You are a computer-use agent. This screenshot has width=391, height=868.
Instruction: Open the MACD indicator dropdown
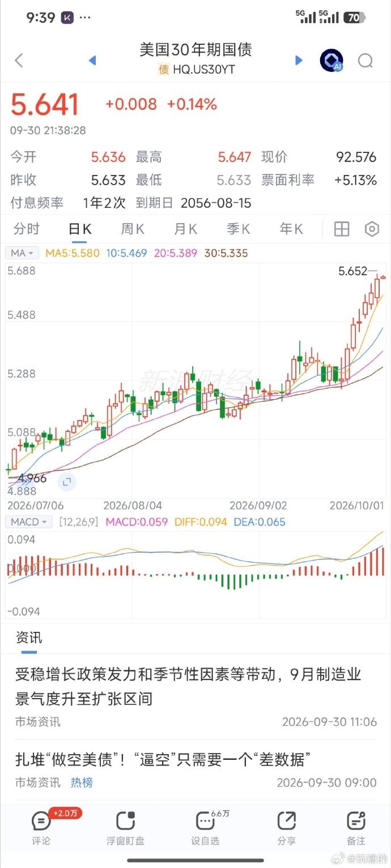coord(29,521)
